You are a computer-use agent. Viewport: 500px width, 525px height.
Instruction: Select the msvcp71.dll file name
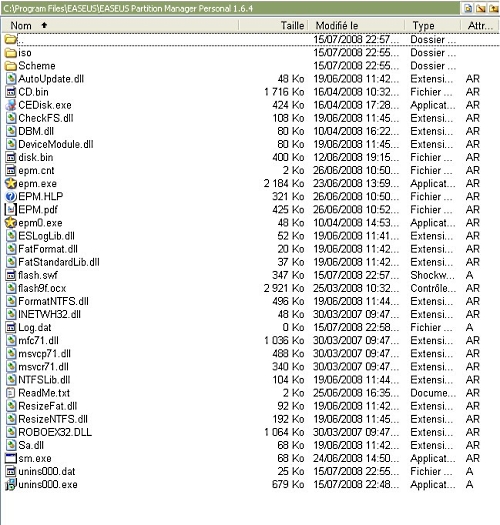point(45,354)
